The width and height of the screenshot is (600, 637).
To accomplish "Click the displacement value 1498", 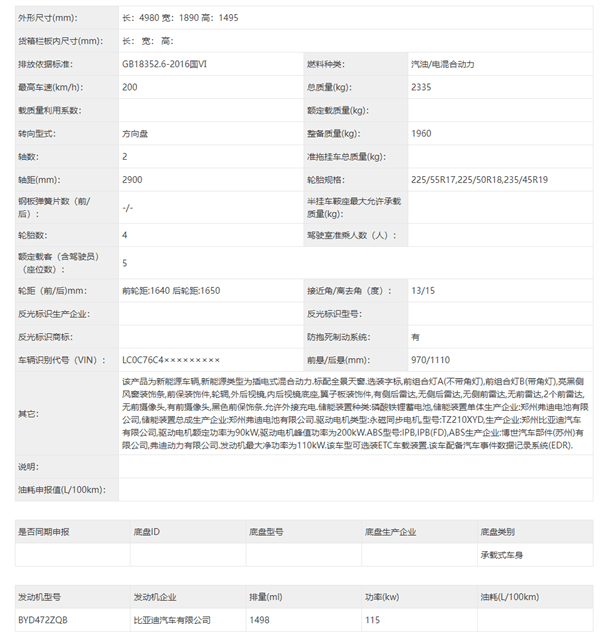I will (260, 619).
